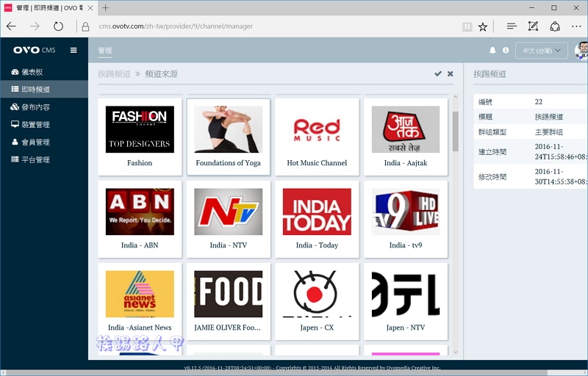Open browser more options menu

576,26
